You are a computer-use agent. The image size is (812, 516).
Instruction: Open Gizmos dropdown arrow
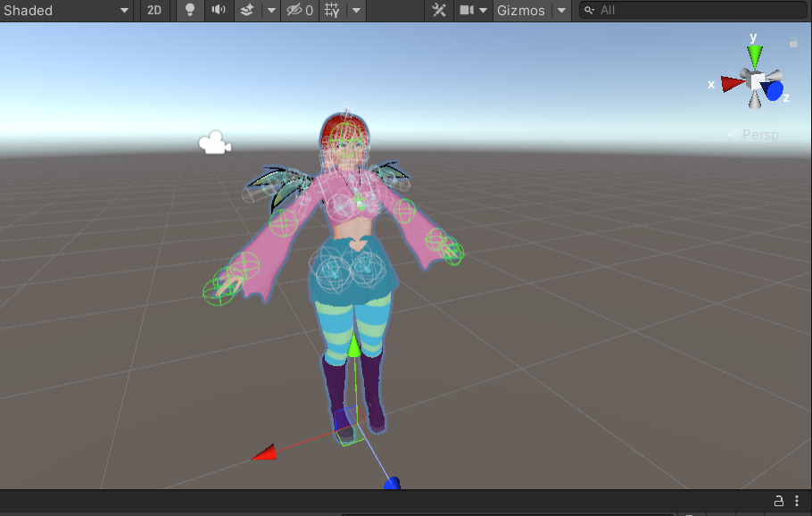point(562,11)
